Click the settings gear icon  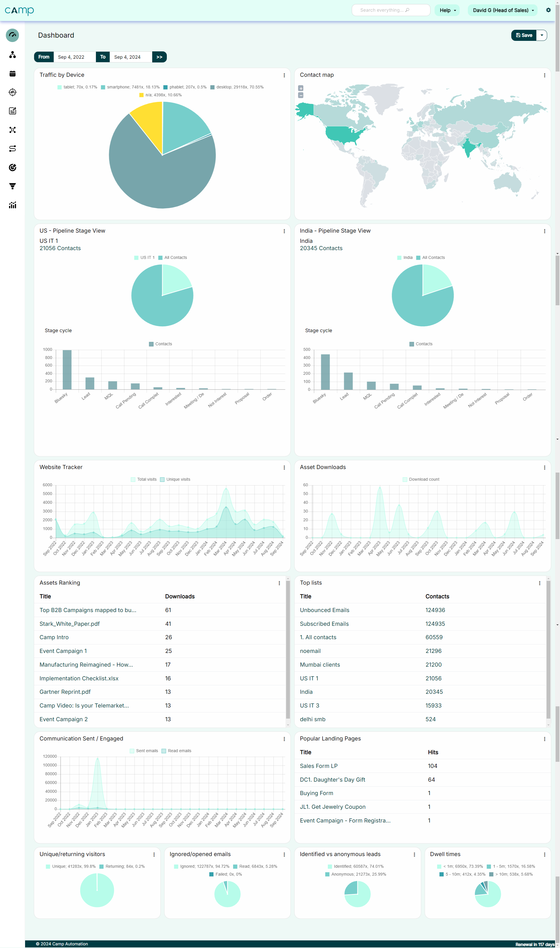pyautogui.click(x=548, y=10)
